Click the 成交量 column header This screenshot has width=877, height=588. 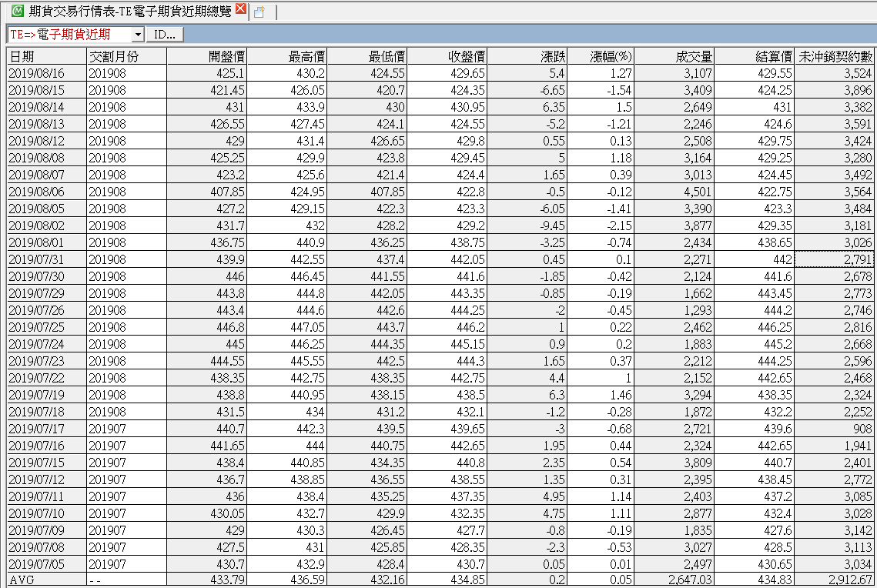coord(675,56)
